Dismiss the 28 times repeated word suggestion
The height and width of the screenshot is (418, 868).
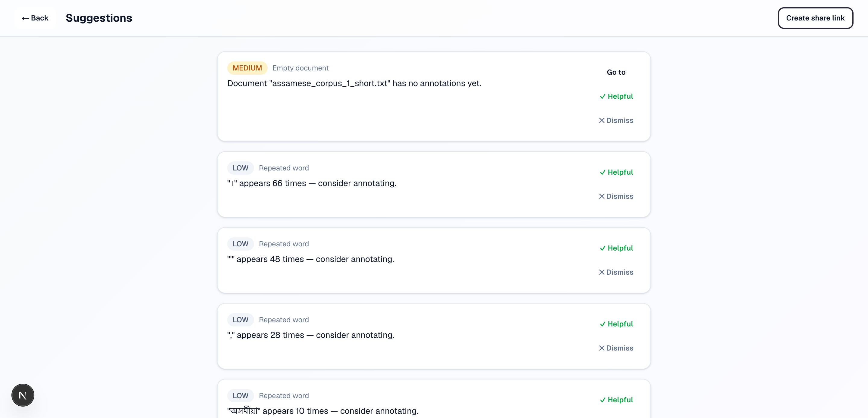(616, 348)
